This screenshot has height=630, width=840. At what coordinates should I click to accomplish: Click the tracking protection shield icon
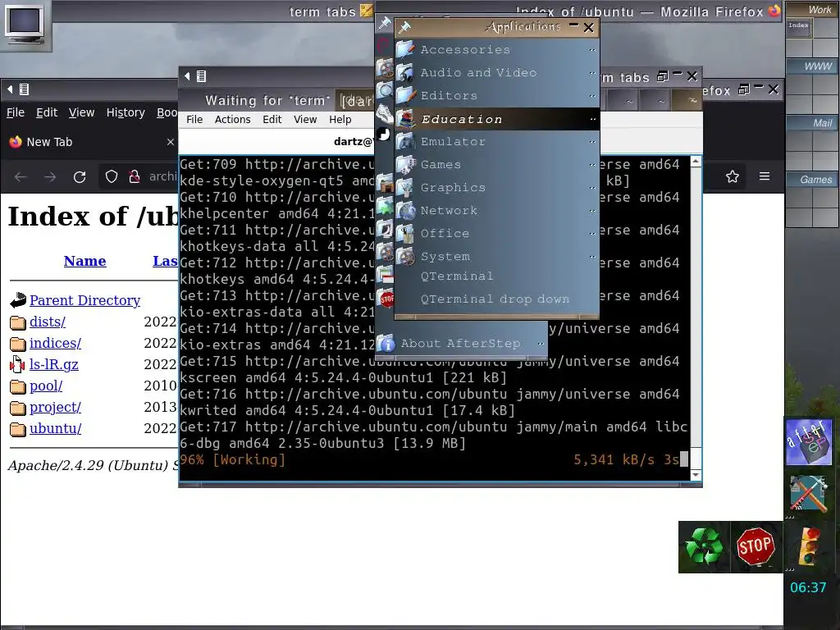[x=112, y=177]
